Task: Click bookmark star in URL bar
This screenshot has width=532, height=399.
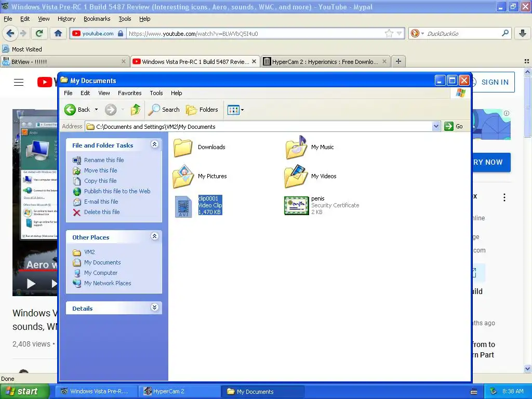Action: pyautogui.click(x=389, y=33)
